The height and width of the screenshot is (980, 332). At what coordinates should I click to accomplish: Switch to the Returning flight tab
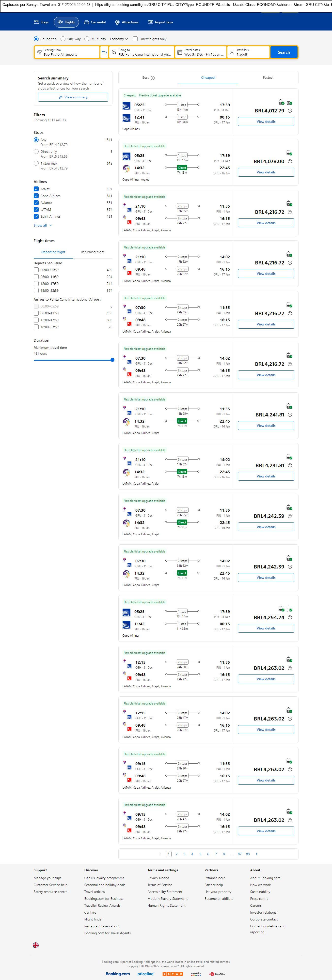click(93, 252)
